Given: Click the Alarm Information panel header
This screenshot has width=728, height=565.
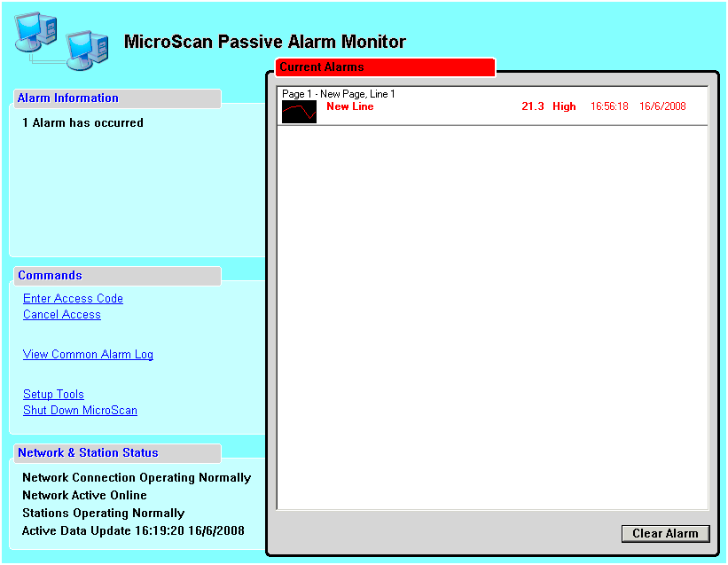Looking at the screenshot, I should click(x=117, y=98).
